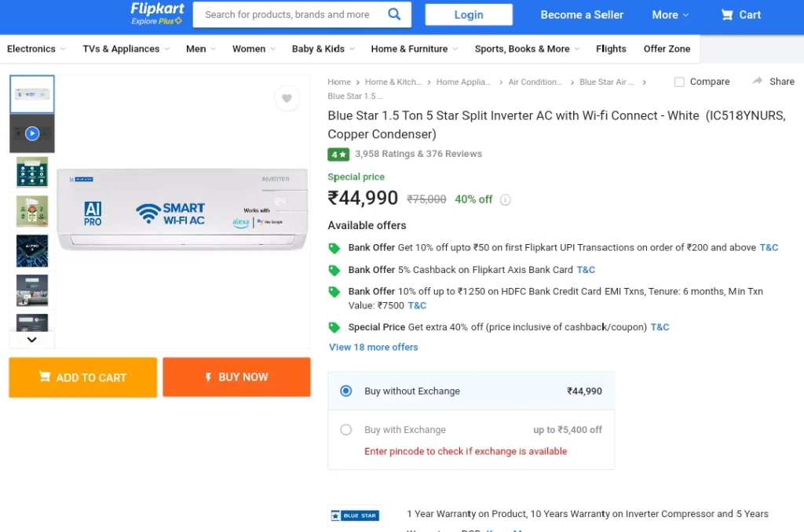Click tag icon beside Special Price offer
This screenshot has width=804, height=532.
pyautogui.click(x=334, y=327)
